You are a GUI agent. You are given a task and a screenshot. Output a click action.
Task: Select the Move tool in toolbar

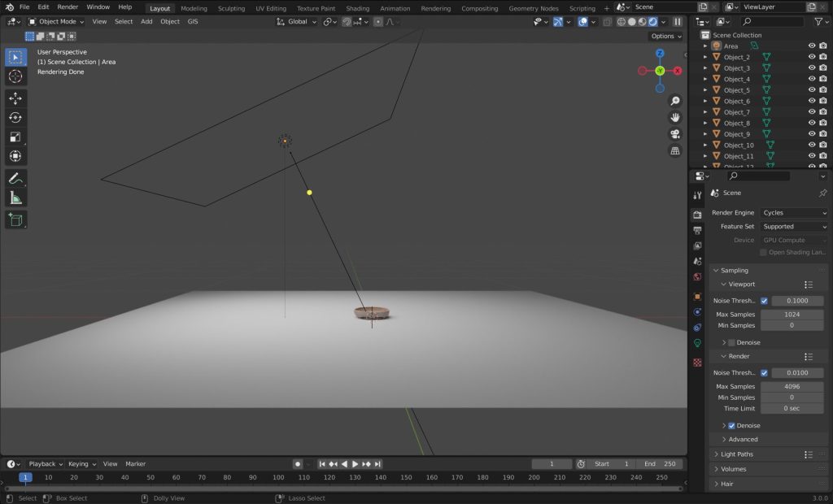[x=15, y=98]
